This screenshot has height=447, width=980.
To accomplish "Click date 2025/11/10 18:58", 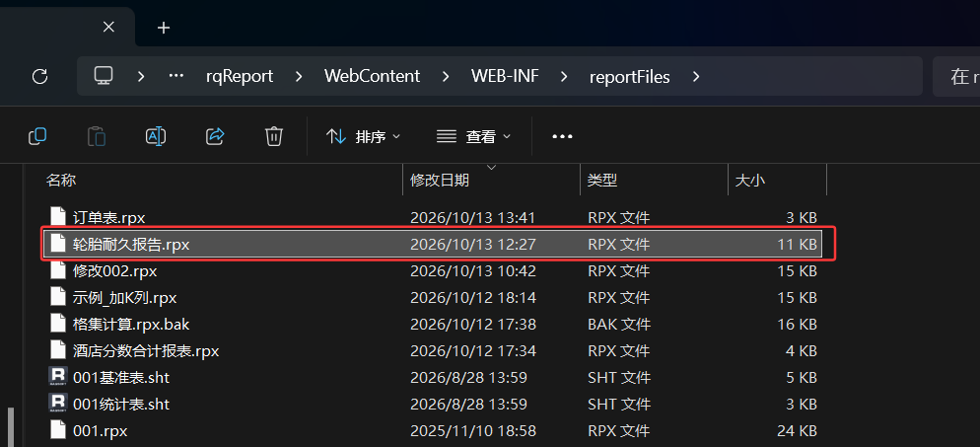I will [x=472, y=431].
